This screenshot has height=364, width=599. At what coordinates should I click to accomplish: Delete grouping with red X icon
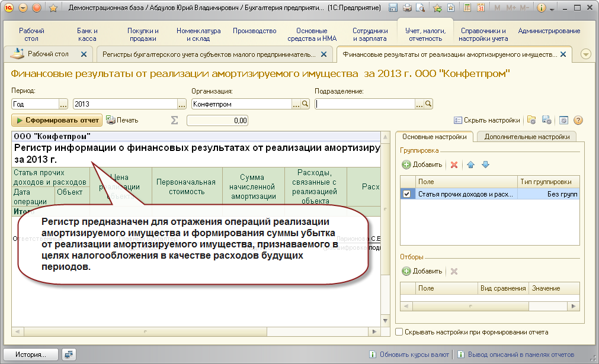tap(454, 165)
